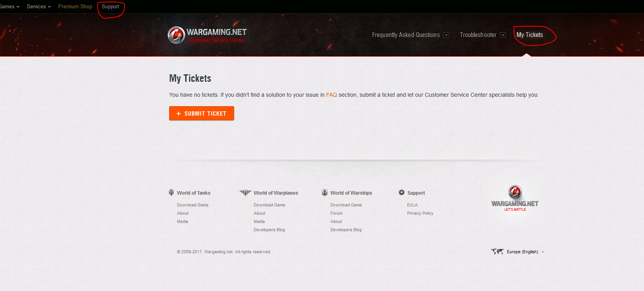Viewport: 644px width, 291px height.
Task: Click Developers Blog under World of Warships
Action: tap(346, 230)
